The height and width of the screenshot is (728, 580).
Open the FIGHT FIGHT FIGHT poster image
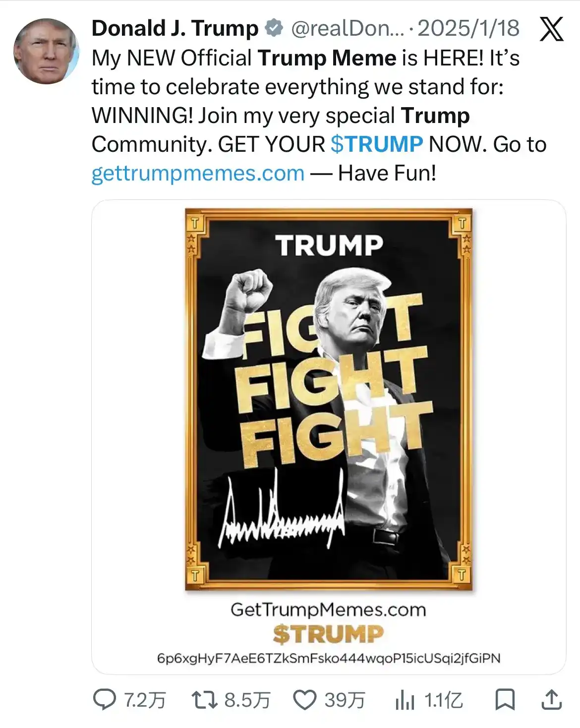point(329,399)
